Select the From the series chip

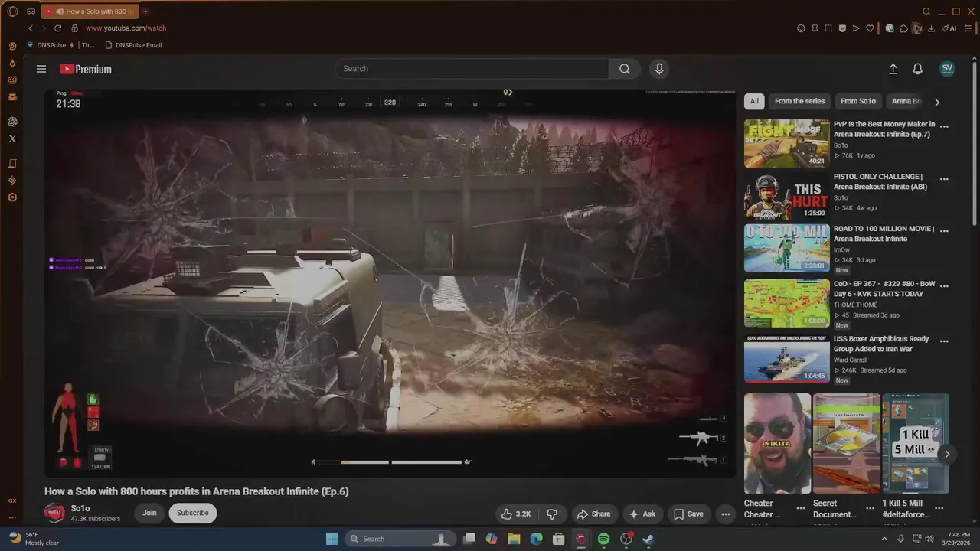[x=799, y=101]
